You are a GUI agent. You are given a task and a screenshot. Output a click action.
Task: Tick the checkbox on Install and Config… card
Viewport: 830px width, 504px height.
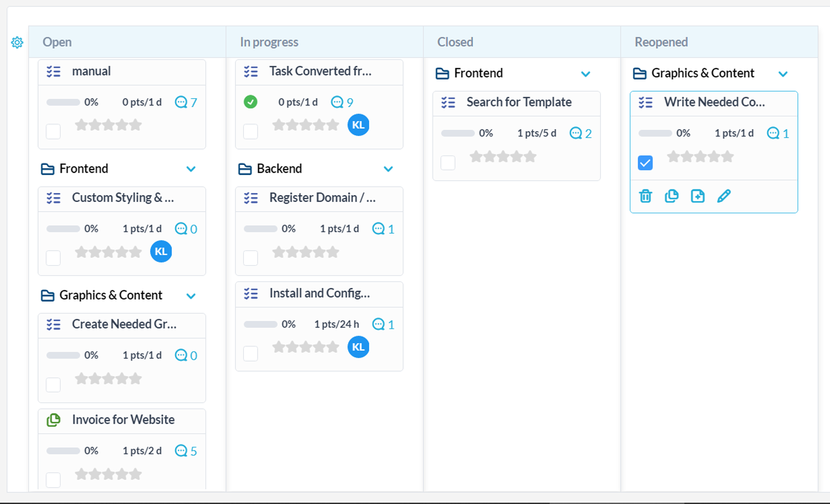click(x=251, y=354)
